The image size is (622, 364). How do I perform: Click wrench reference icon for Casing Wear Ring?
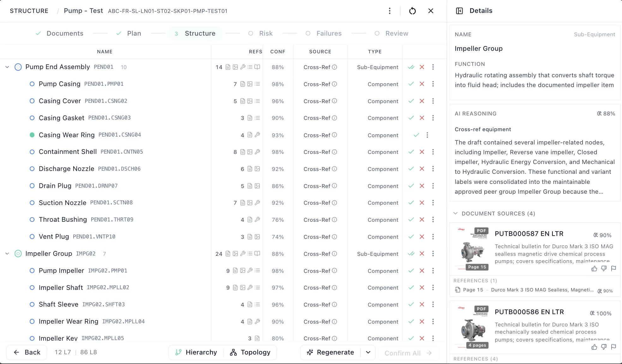point(257,135)
